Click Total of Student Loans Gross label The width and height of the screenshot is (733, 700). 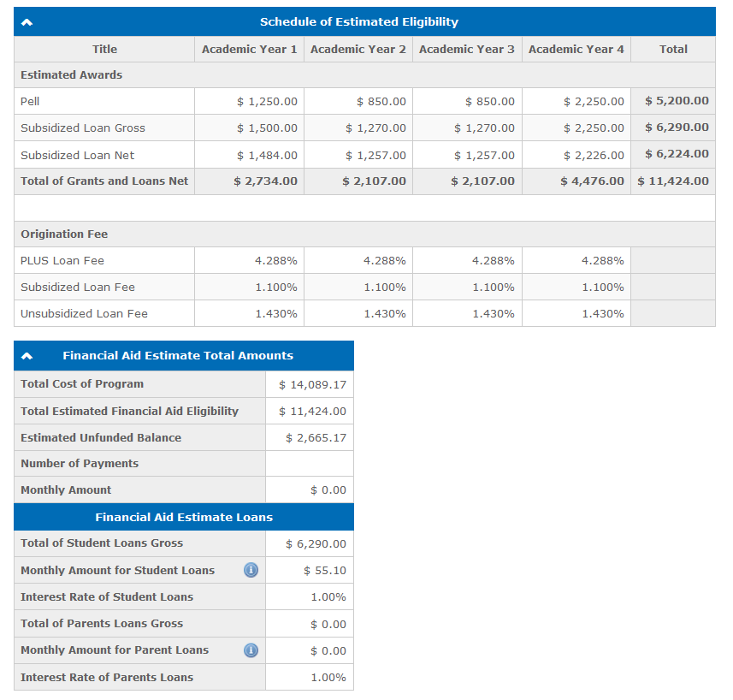102,543
